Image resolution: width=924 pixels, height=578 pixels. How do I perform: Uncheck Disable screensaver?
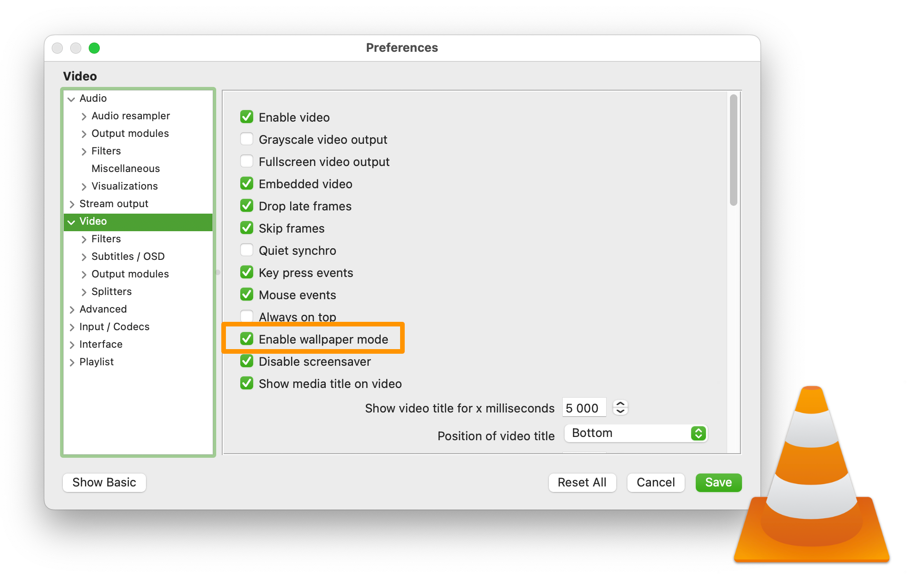[247, 361]
